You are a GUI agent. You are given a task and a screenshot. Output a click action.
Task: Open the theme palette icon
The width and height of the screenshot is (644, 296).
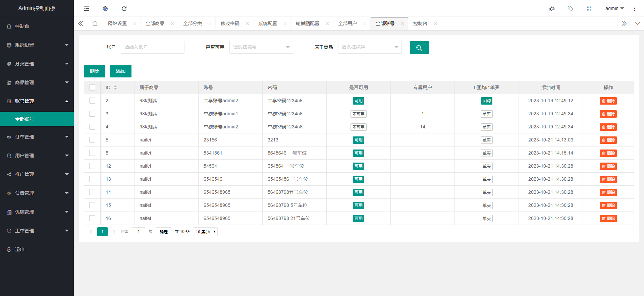[552, 9]
